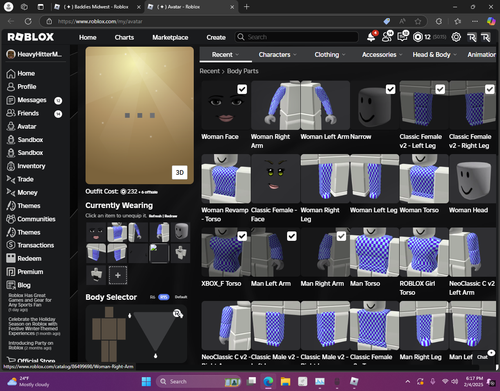The image size is (500, 391).
Task: Open friend requests icon in top bar
Action: click(x=387, y=36)
